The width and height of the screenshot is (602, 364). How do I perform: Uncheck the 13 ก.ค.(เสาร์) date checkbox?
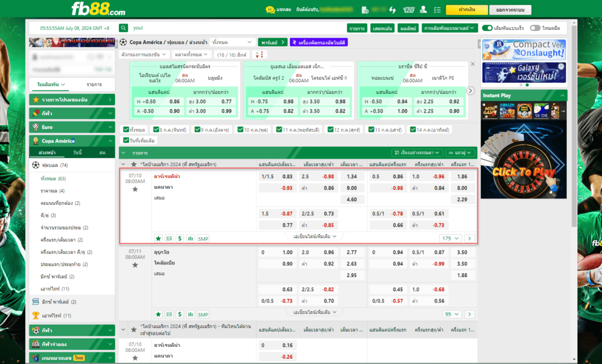pyautogui.click(x=372, y=130)
